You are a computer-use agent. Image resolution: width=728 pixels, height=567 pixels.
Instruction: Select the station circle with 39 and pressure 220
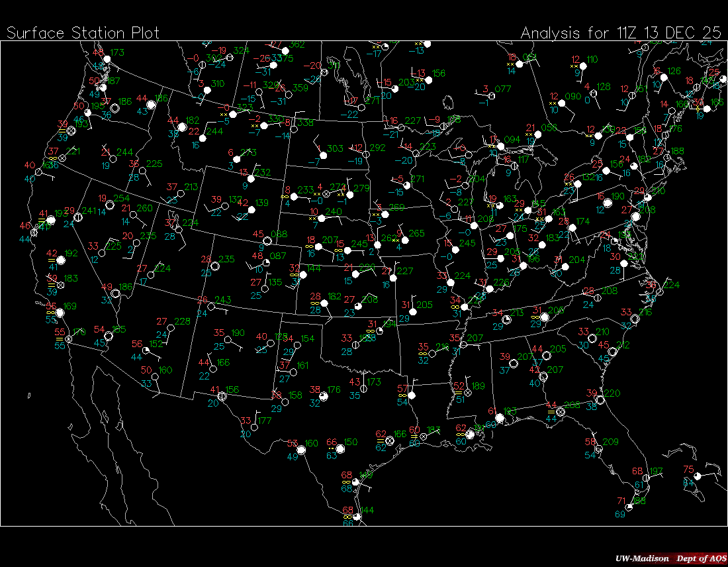tap(600, 399)
